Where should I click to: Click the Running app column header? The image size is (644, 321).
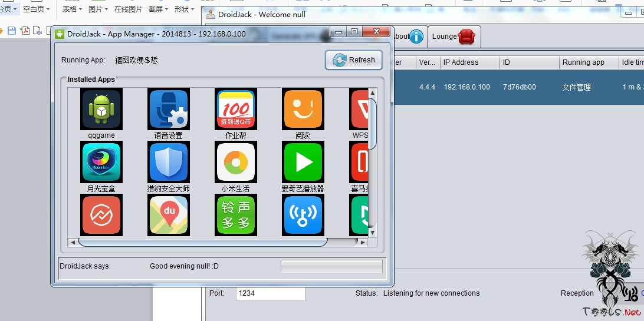coord(589,62)
